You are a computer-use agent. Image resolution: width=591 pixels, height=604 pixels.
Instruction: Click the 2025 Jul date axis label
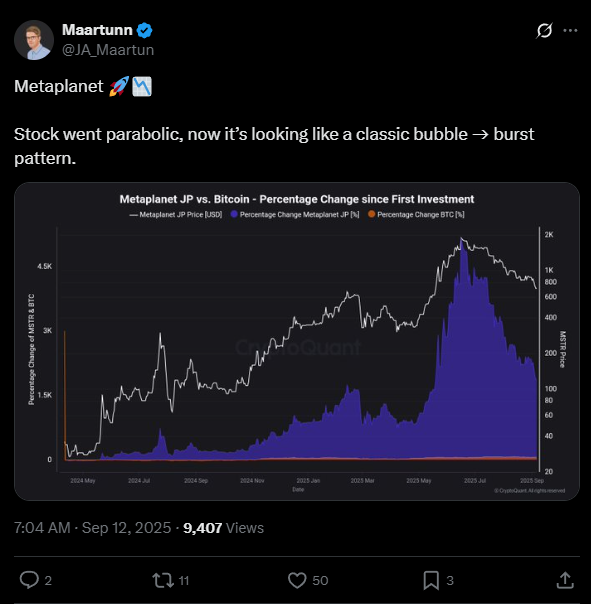tap(475, 481)
